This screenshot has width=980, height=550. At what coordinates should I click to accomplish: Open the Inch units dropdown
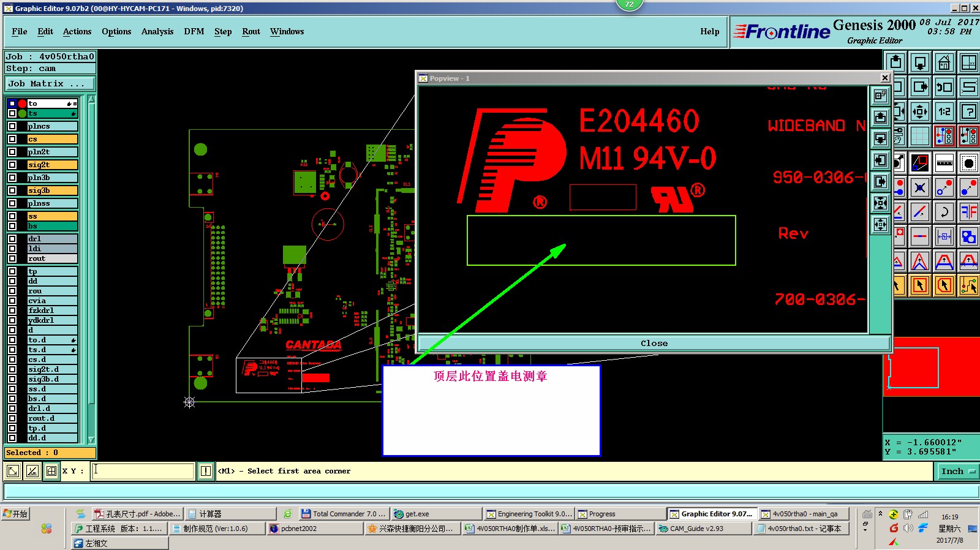[x=957, y=471]
